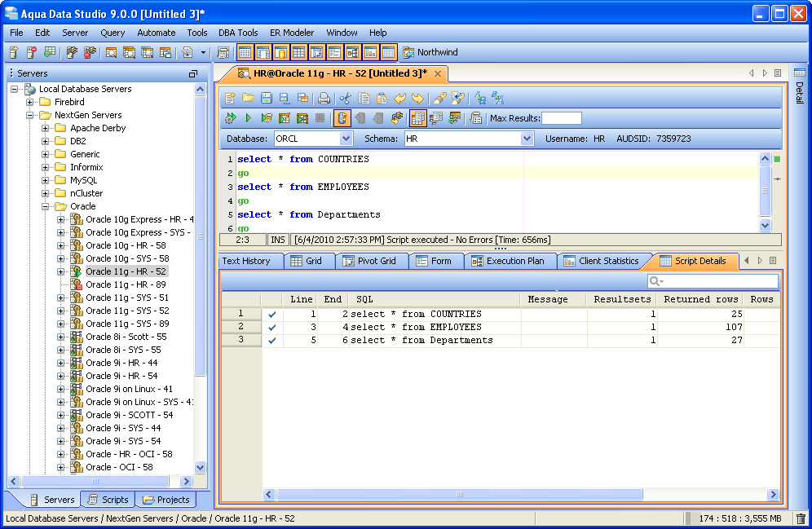Open the DBA Tools menu
The width and height of the screenshot is (812, 529).
238,33
